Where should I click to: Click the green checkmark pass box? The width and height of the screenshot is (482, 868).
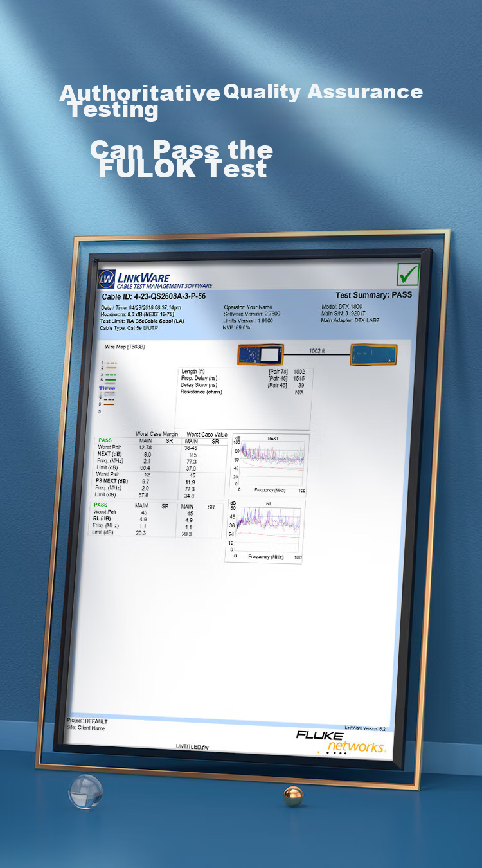tap(407, 275)
